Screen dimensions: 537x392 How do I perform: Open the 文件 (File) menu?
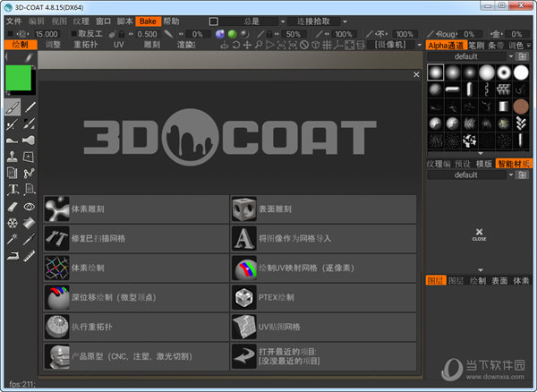coord(13,21)
